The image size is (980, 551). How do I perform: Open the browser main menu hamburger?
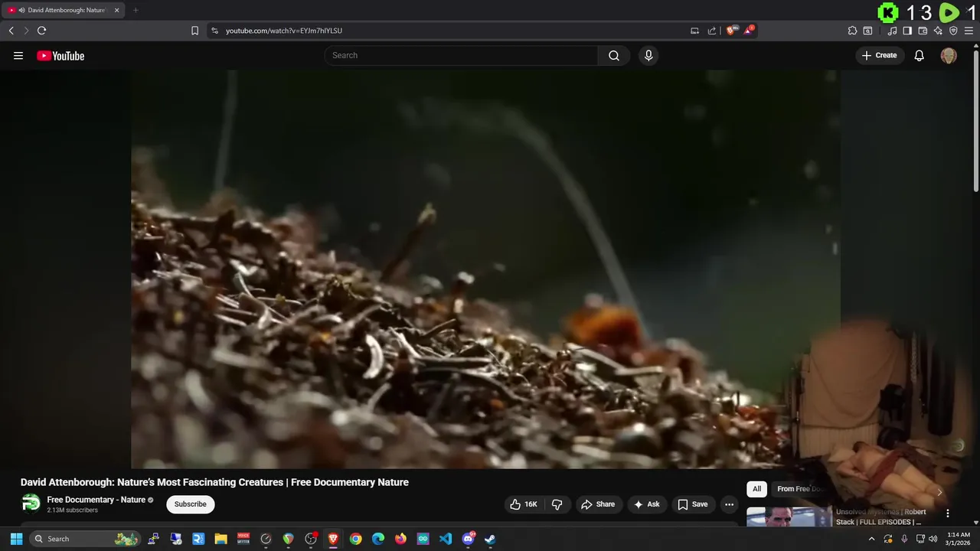(969, 31)
